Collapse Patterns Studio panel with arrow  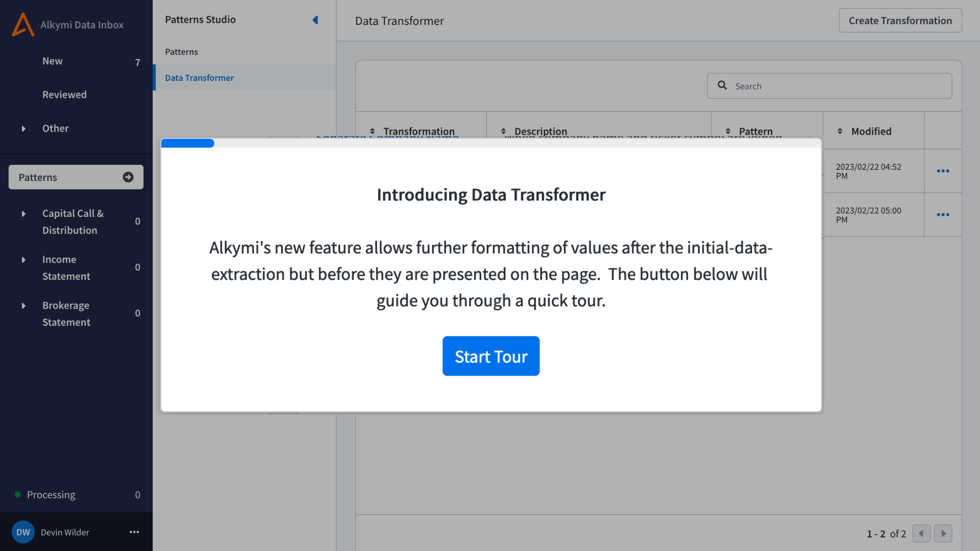point(315,20)
